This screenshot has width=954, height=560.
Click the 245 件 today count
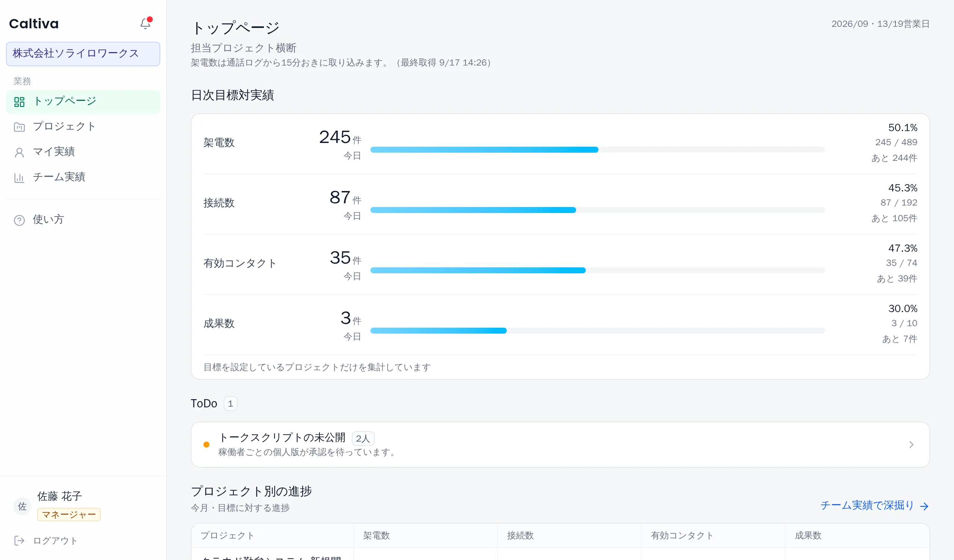click(340, 137)
